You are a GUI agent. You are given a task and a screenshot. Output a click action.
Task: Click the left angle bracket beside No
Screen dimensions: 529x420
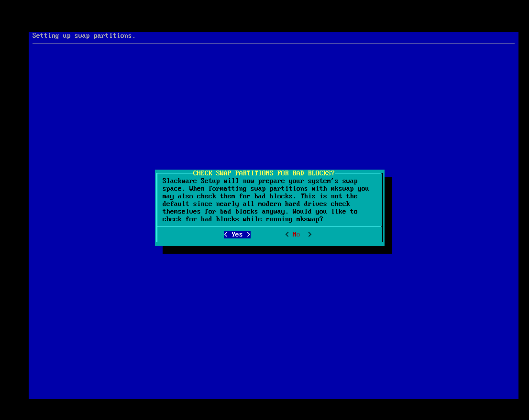coord(287,235)
